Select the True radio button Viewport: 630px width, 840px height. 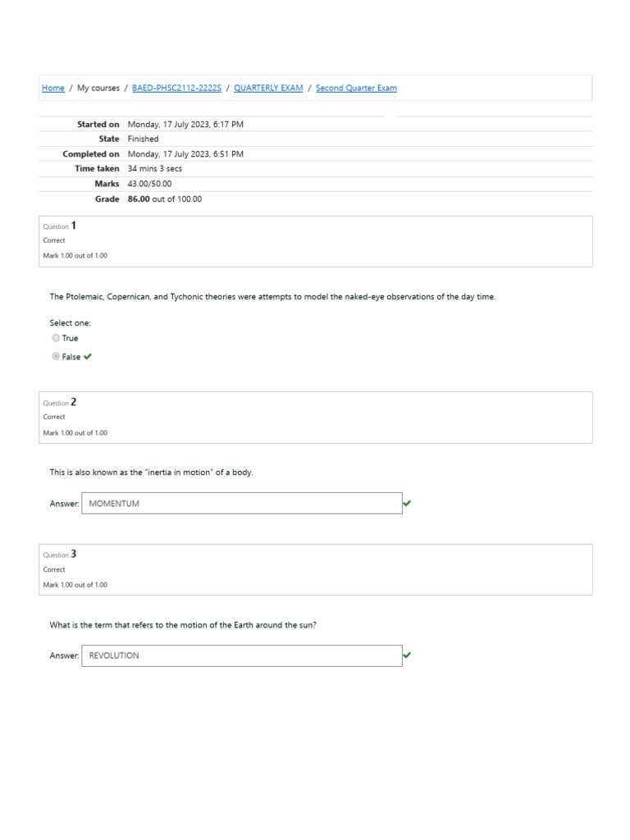(x=56, y=338)
